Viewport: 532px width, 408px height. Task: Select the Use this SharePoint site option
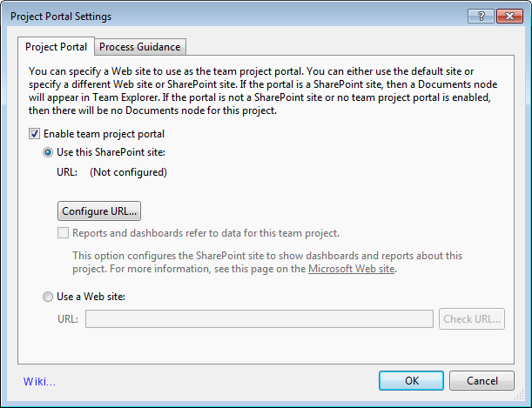tap(49, 152)
